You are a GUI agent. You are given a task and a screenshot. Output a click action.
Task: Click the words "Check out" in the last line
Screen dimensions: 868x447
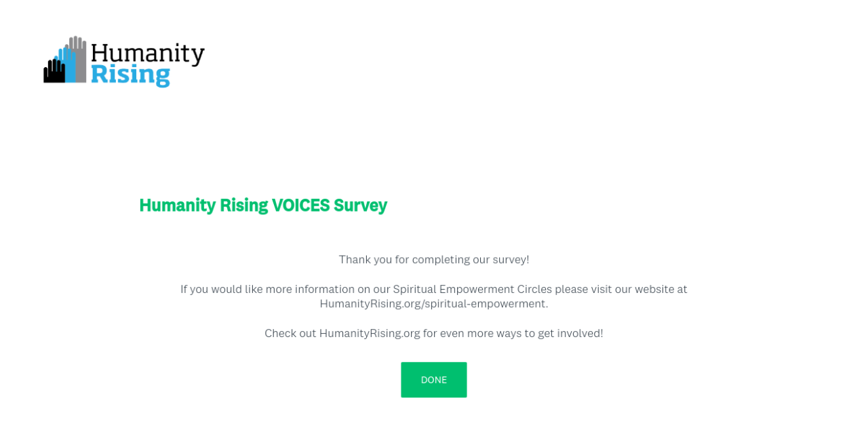[290, 333]
